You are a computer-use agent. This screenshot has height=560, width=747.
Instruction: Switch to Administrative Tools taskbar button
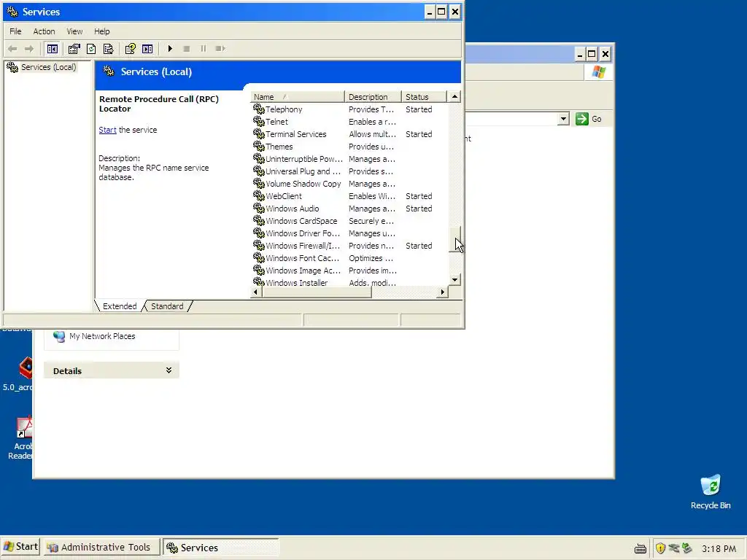point(101,548)
